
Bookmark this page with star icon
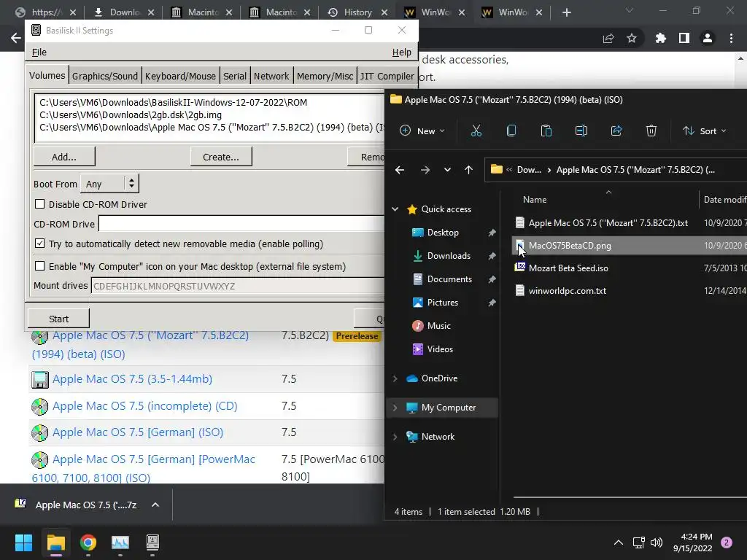coord(632,38)
